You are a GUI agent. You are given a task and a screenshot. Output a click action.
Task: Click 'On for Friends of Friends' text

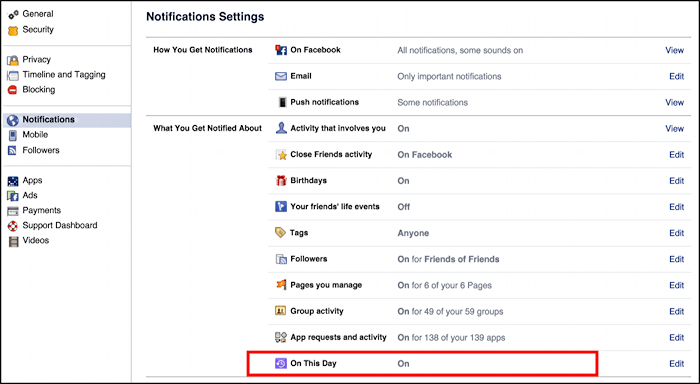[448, 259]
